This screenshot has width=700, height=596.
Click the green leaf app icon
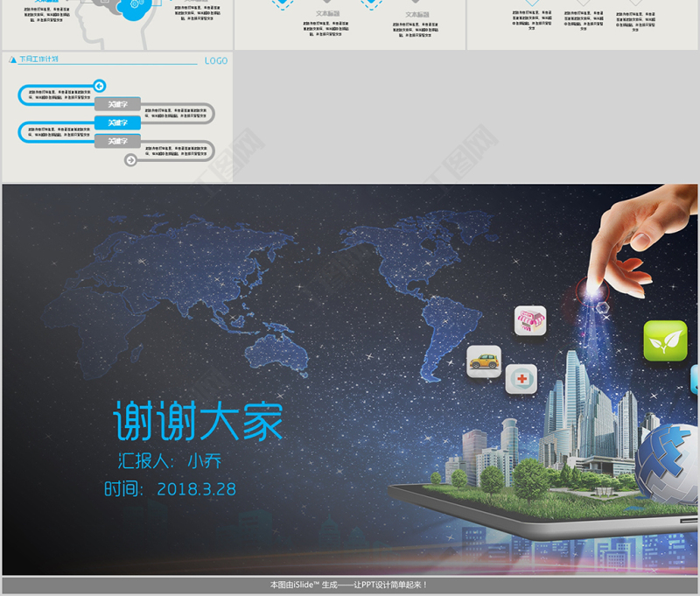click(x=665, y=340)
